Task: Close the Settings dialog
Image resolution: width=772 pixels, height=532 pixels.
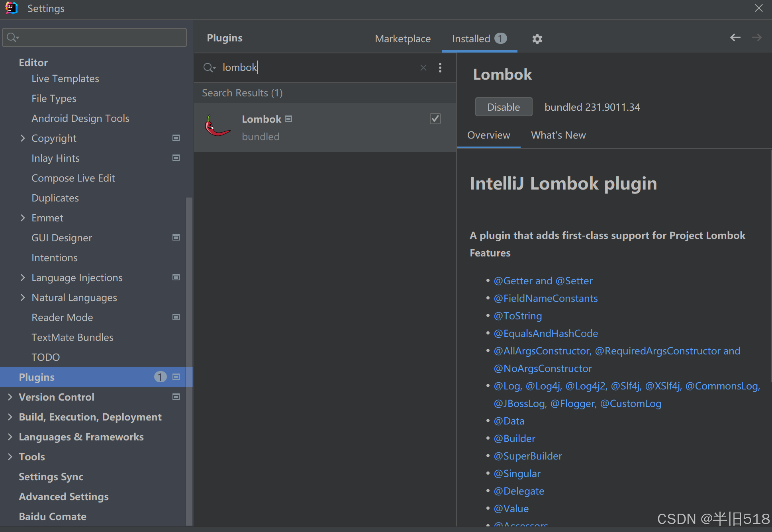Action: (x=759, y=8)
